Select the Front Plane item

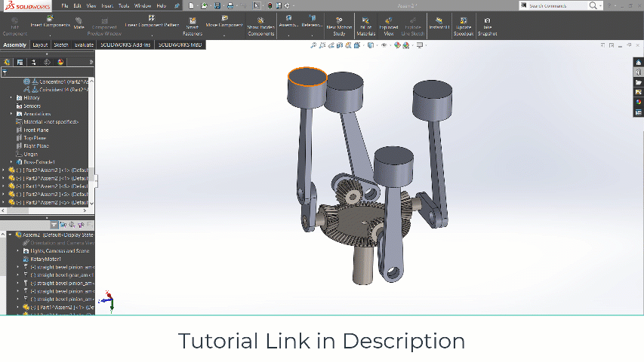click(35, 130)
